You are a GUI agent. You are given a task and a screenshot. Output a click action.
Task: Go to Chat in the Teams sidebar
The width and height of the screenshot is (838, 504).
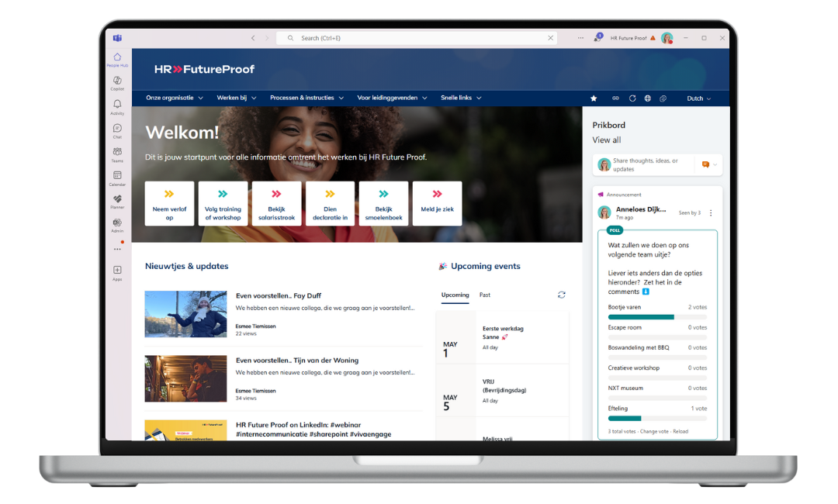[x=117, y=130]
